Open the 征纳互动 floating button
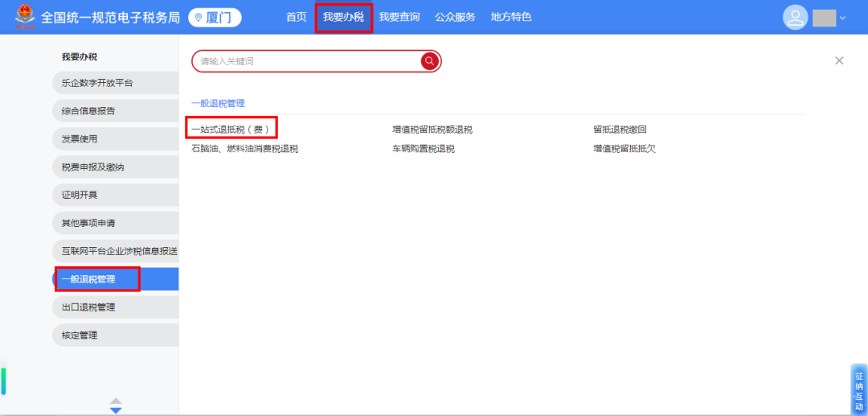 tap(858, 390)
